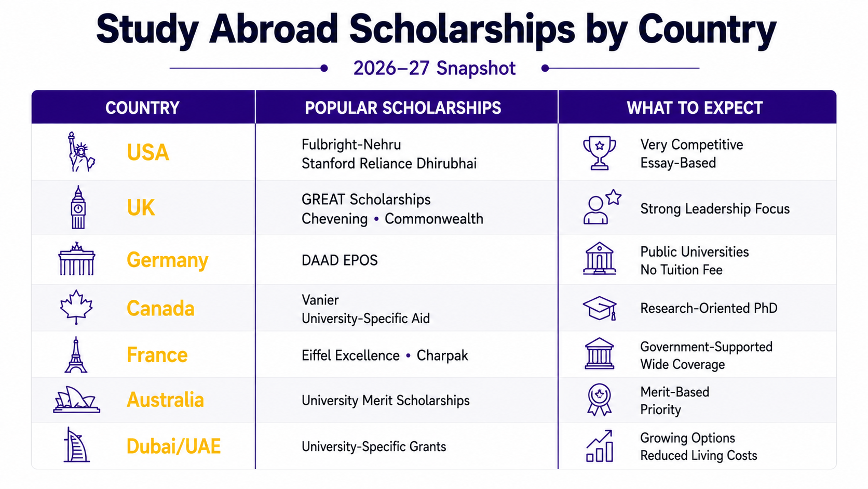The width and height of the screenshot is (868, 489).
Task: Click the graduation cap icon
Action: (x=600, y=308)
